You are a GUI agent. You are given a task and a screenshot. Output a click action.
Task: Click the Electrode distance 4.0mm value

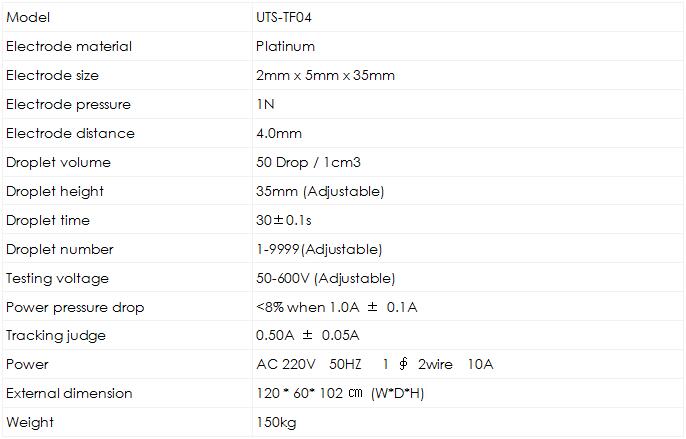(279, 133)
